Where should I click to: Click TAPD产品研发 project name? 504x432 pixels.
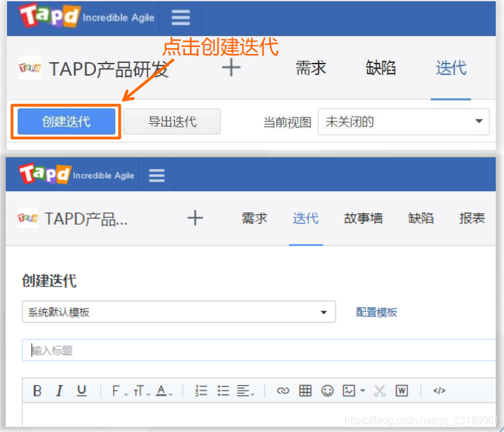[x=109, y=69]
